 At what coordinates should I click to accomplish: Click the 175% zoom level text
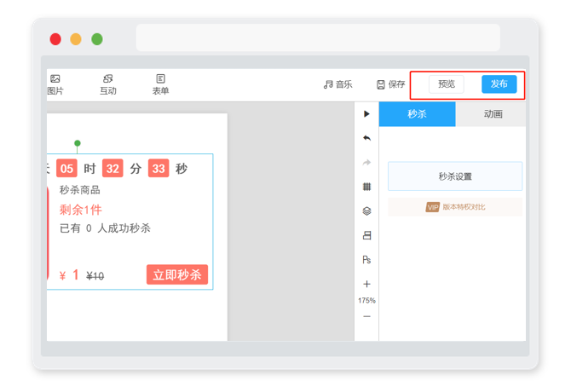pos(366,301)
